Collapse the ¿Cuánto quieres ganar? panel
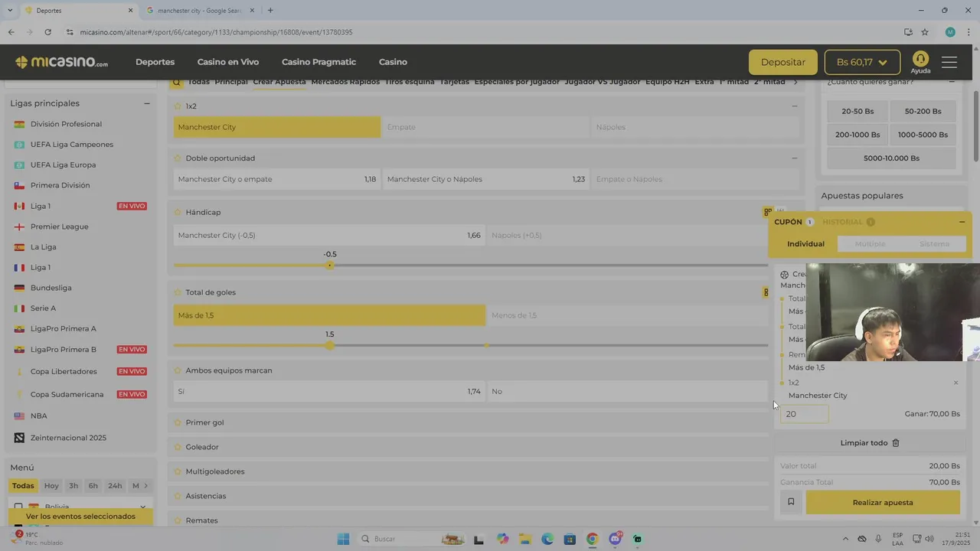 (x=952, y=82)
